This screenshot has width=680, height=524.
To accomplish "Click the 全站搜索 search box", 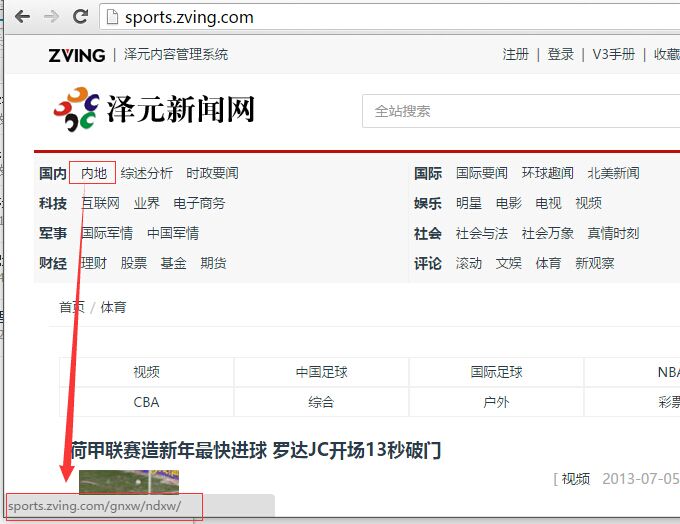I will (520, 111).
